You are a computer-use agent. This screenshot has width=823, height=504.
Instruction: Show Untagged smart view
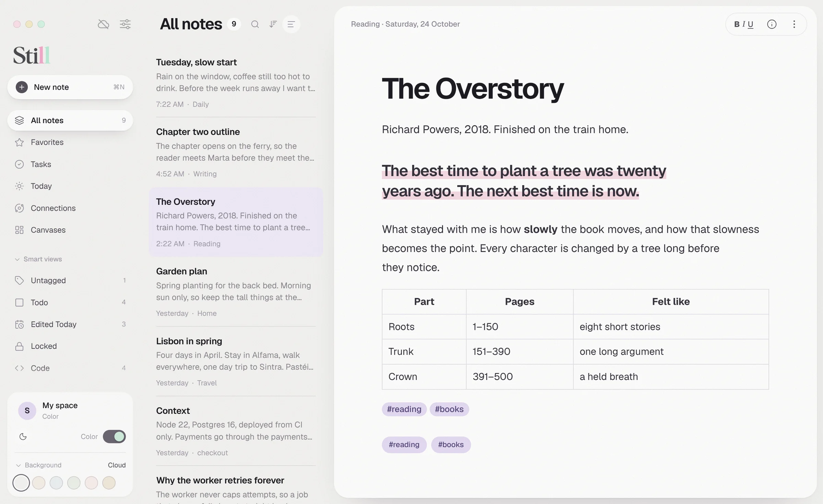[70, 280]
